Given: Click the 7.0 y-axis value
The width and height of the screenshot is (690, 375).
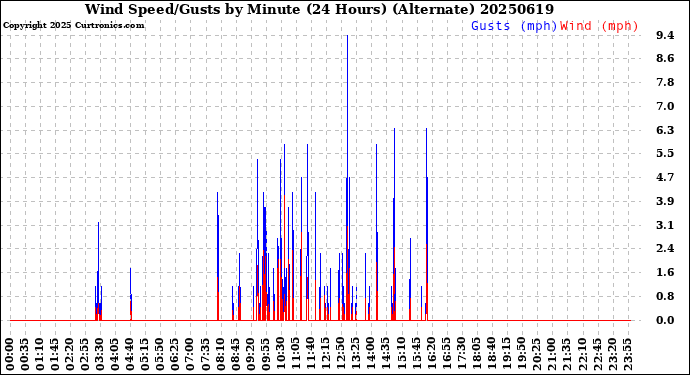Looking at the screenshot, I should point(665,106).
